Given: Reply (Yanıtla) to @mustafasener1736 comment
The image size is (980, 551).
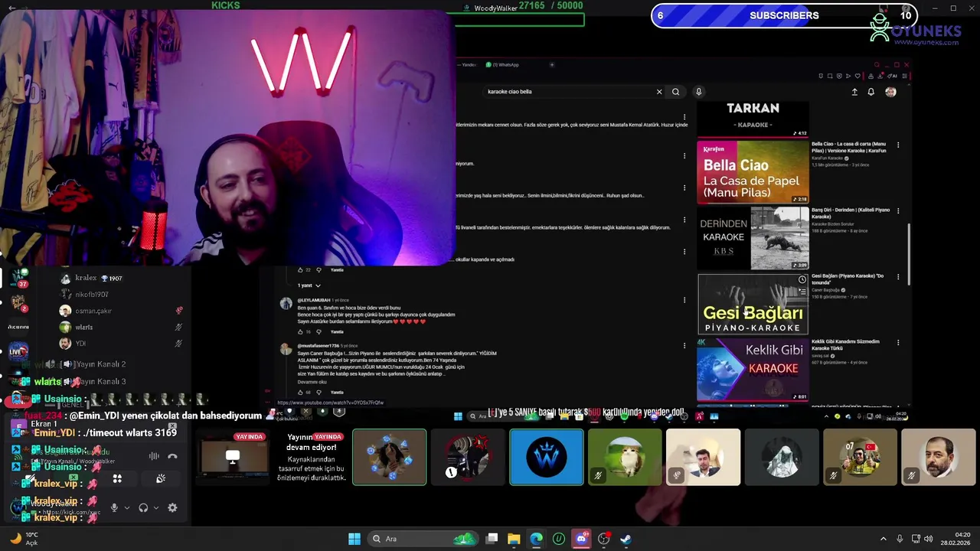Looking at the screenshot, I should pos(337,392).
